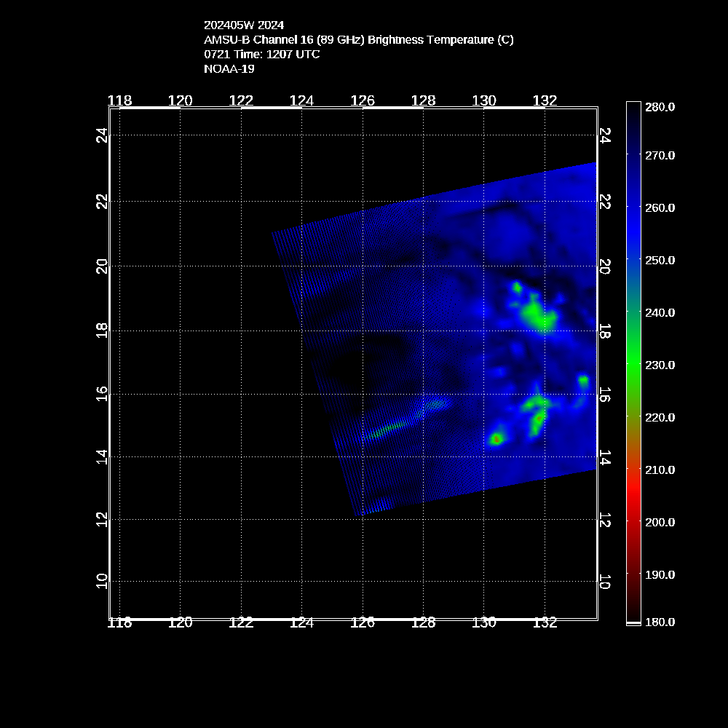Click longitude 130 on the bottom axis
The image size is (728, 728).
[x=484, y=622]
